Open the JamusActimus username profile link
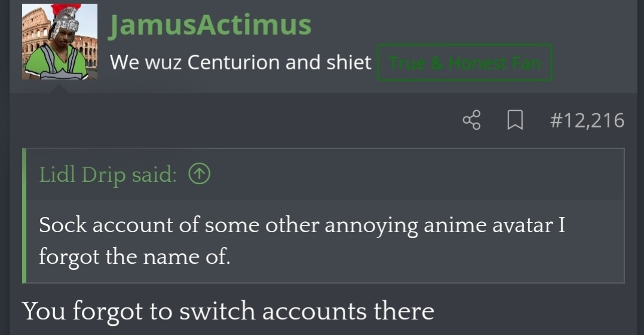The width and height of the screenshot is (644, 335). [210, 25]
